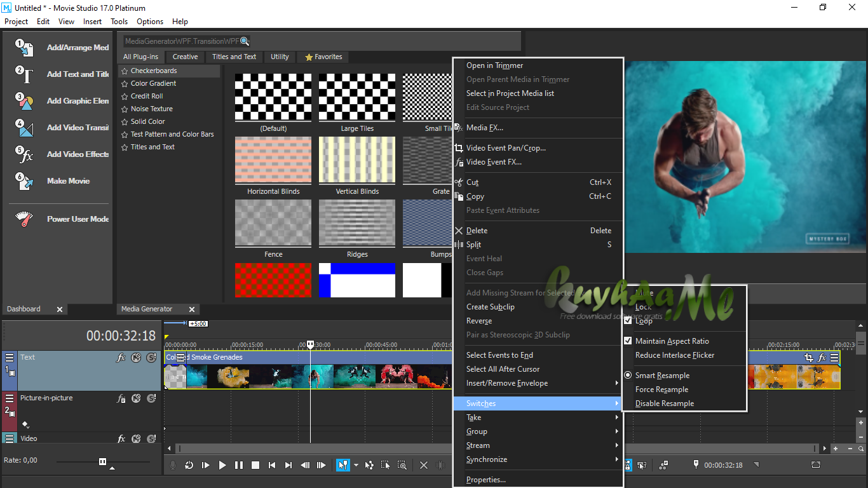Open Normal Edit tool dropdown arrow
This screenshot has width=868, height=488.
point(356,465)
